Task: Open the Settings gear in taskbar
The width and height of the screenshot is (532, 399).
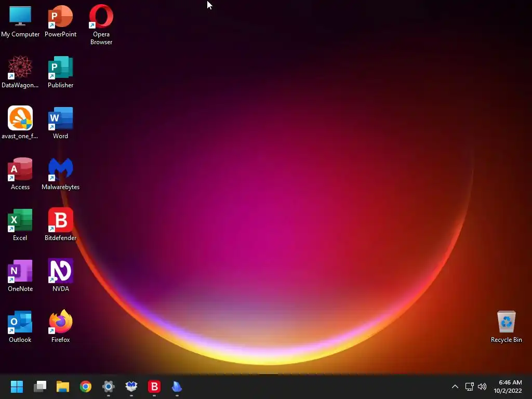Action: [x=109, y=387]
